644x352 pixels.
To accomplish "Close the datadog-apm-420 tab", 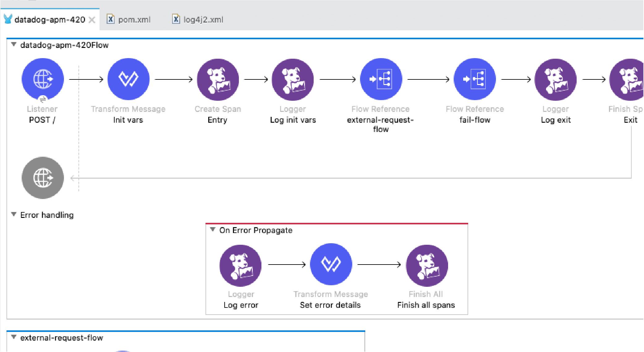I will (92, 20).
